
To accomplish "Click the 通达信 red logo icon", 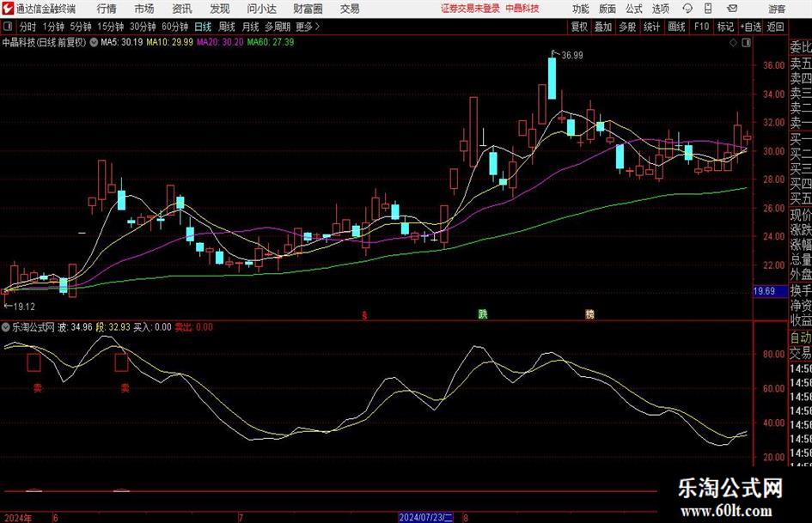I will (7, 9).
